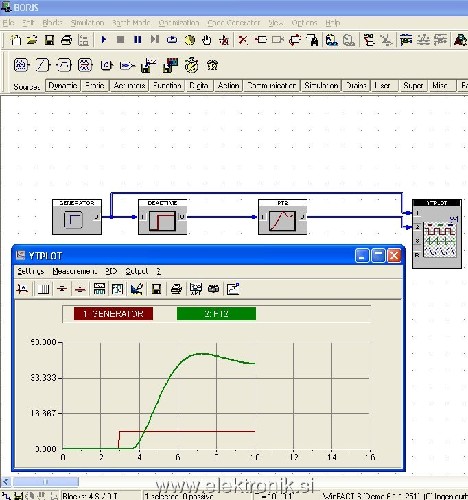Switch to the Communication block tab
This screenshot has width=468, height=500.
[272, 86]
